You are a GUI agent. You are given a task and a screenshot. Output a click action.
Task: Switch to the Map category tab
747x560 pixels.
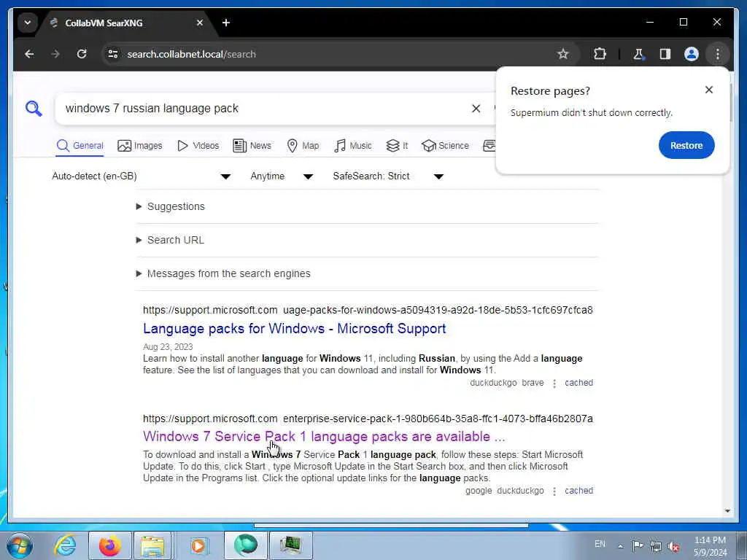303,146
